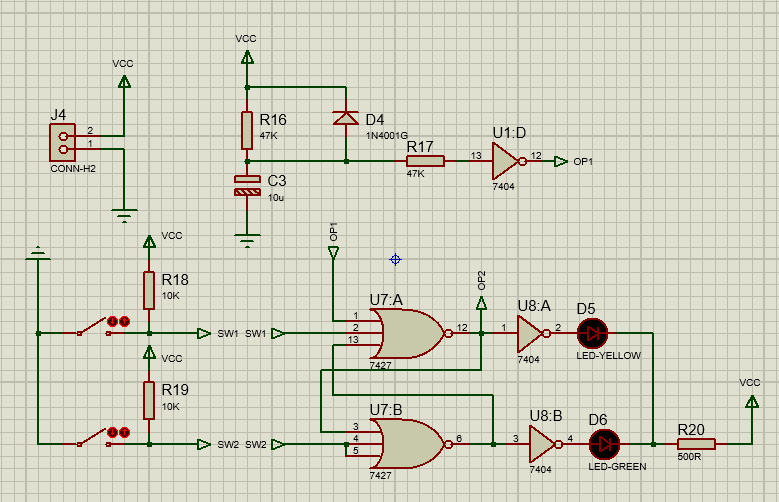Click the SW2 output terminal near R19
779x502 pixels.
pyautogui.click(x=204, y=444)
